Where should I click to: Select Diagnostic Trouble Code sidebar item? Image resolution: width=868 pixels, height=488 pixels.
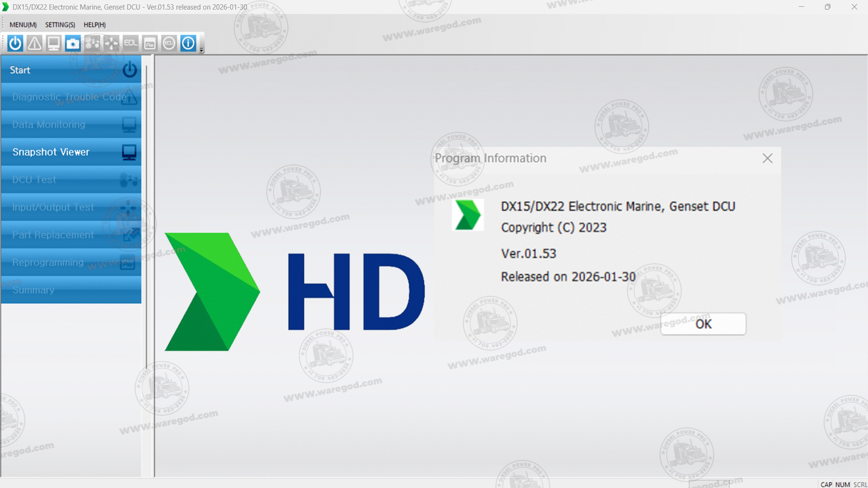point(71,97)
